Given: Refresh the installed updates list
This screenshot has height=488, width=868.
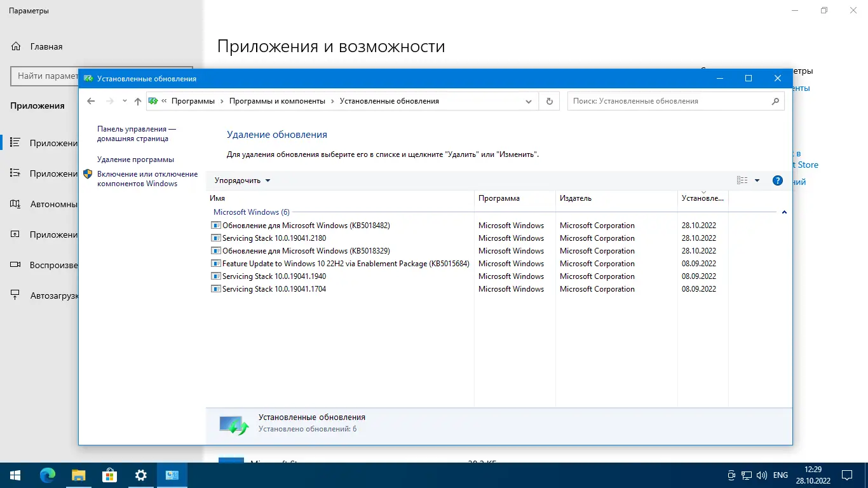Looking at the screenshot, I should pyautogui.click(x=550, y=101).
